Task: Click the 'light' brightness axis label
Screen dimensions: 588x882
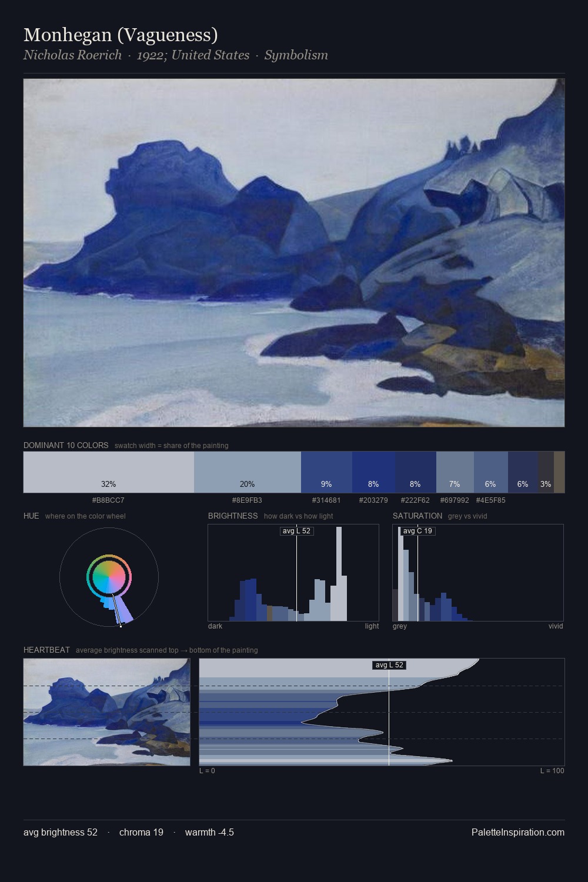Action: coord(372,626)
